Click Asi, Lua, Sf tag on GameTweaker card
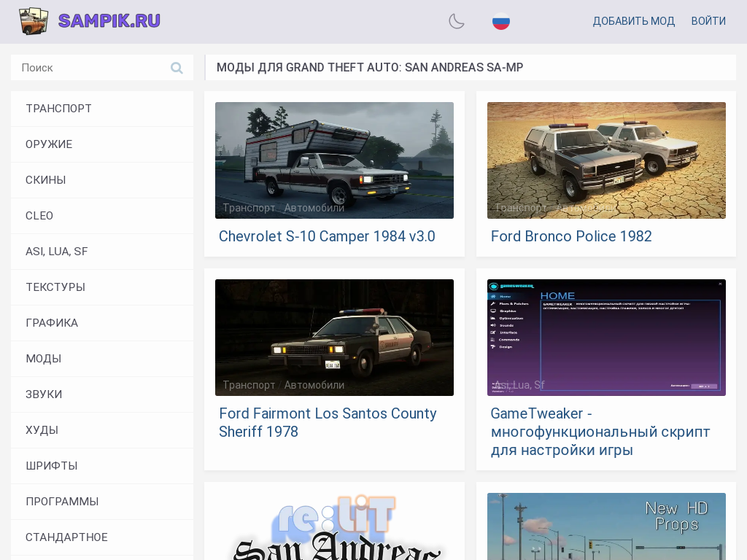 [519, 385]
